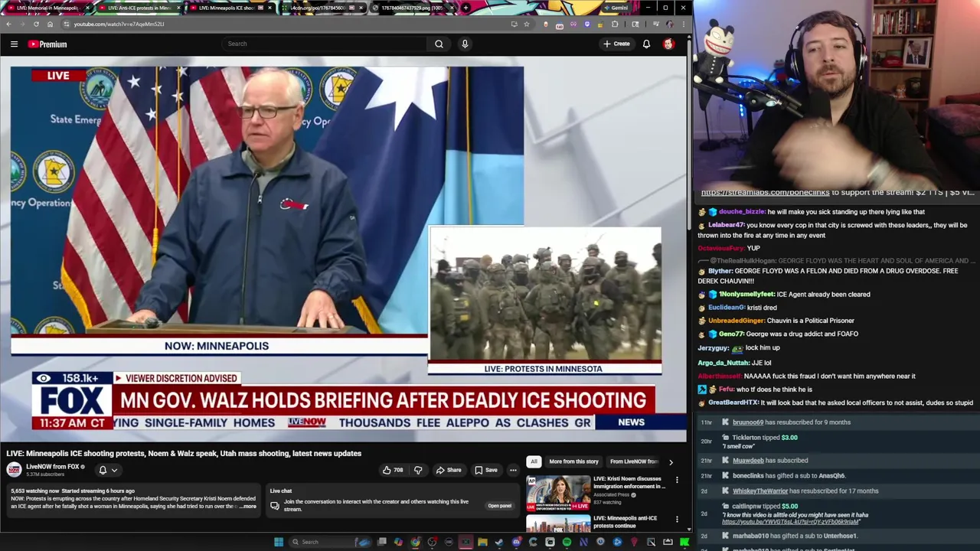Open the account avatar menu
The width and height of the screenshot is (980, 551).
[668, 44]
